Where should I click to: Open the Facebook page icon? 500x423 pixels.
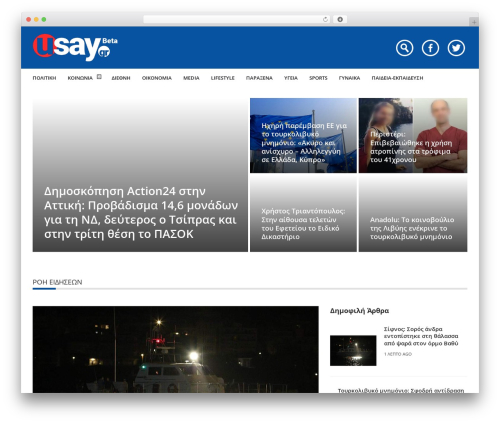click(430, 48)
